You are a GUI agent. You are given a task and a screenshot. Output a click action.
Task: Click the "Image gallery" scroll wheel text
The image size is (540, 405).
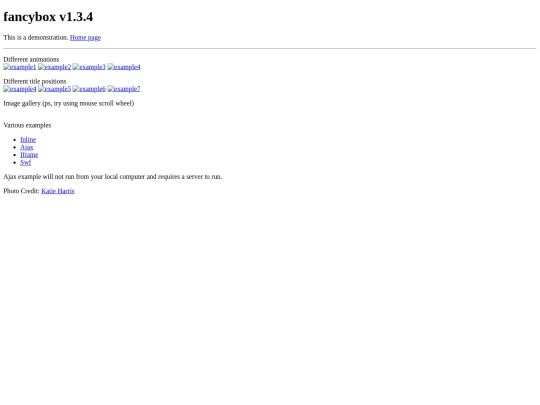(69, 104)
